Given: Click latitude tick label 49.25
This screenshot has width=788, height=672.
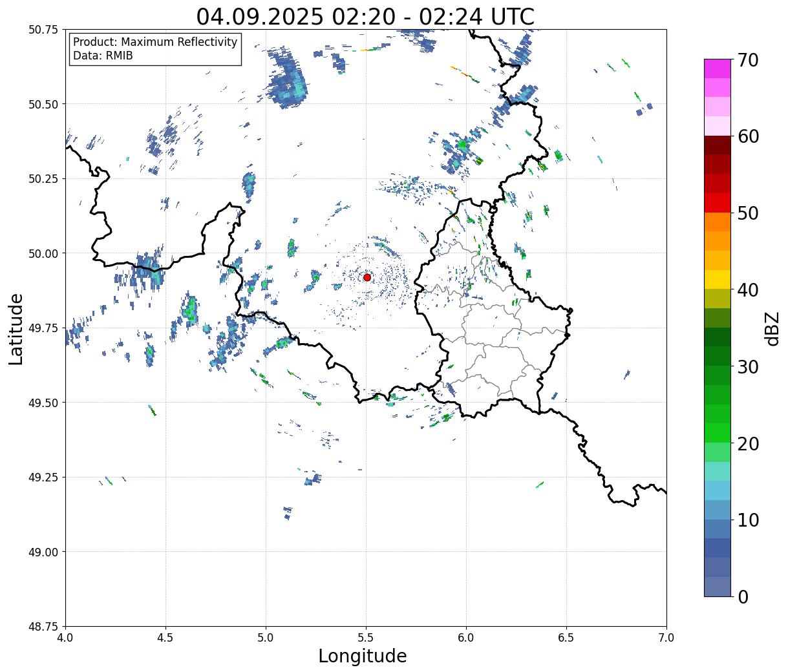Looking at the screenshot, I should coord(43,478).
